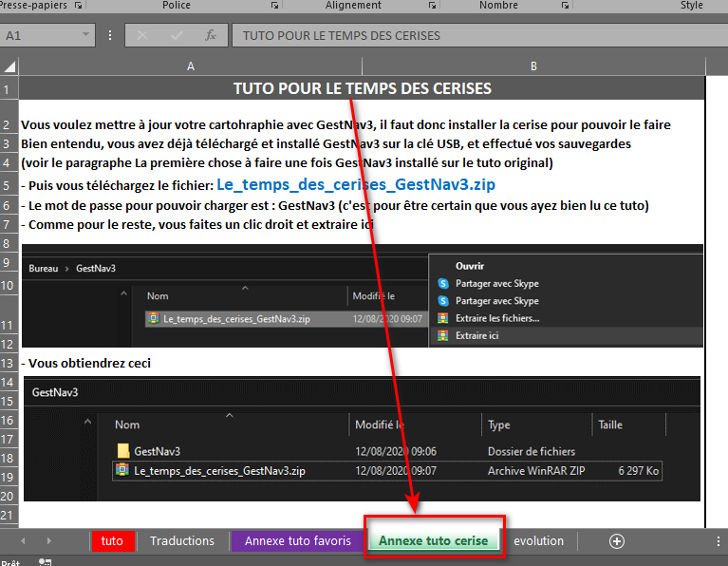
Task: Click the cancel X in formula bar
Action: tap(142, 35)
